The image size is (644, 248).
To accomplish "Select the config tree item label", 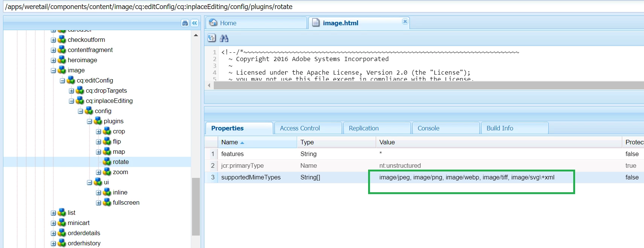I will pos(103,111).
